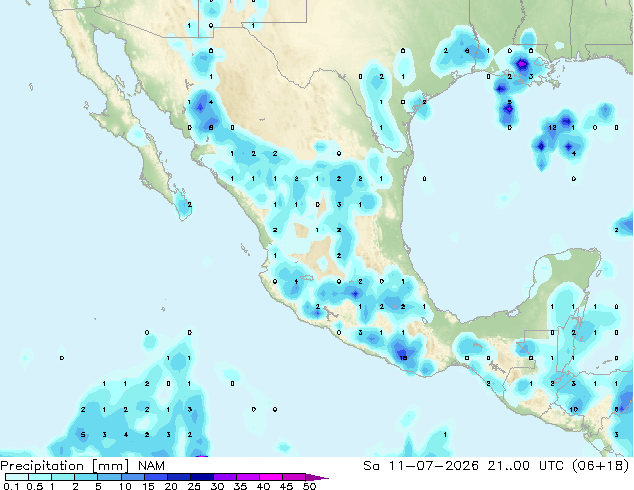
Task: Click the 0.5–1 mm legend color swatch
Action: click(x=40, y=477)
